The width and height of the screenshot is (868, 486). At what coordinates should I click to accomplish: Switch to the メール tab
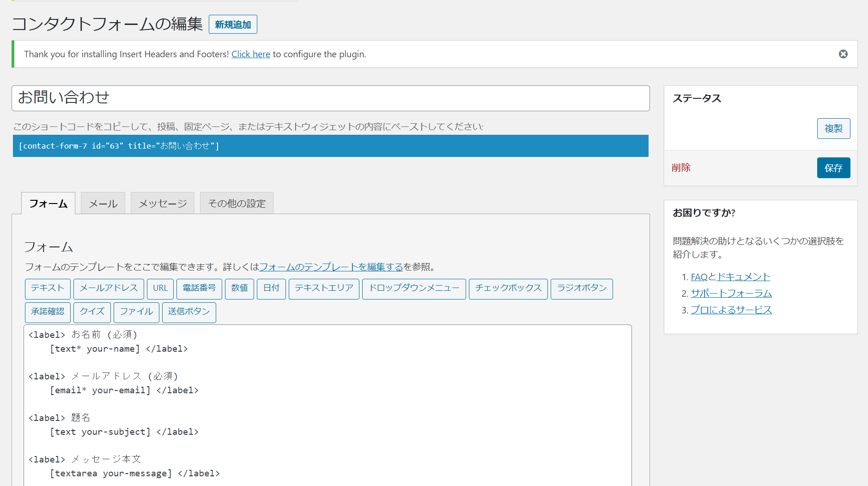tap(103, 203)
